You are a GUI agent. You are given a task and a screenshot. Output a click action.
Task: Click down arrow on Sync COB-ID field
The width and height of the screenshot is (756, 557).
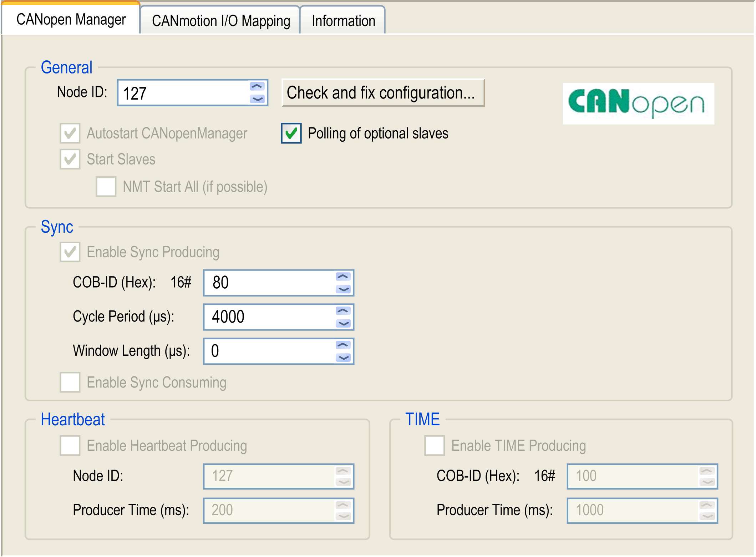343,289
